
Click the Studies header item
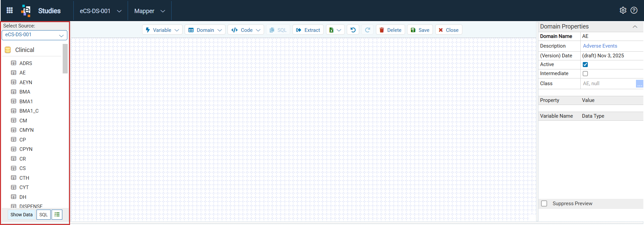coord(49,11)
